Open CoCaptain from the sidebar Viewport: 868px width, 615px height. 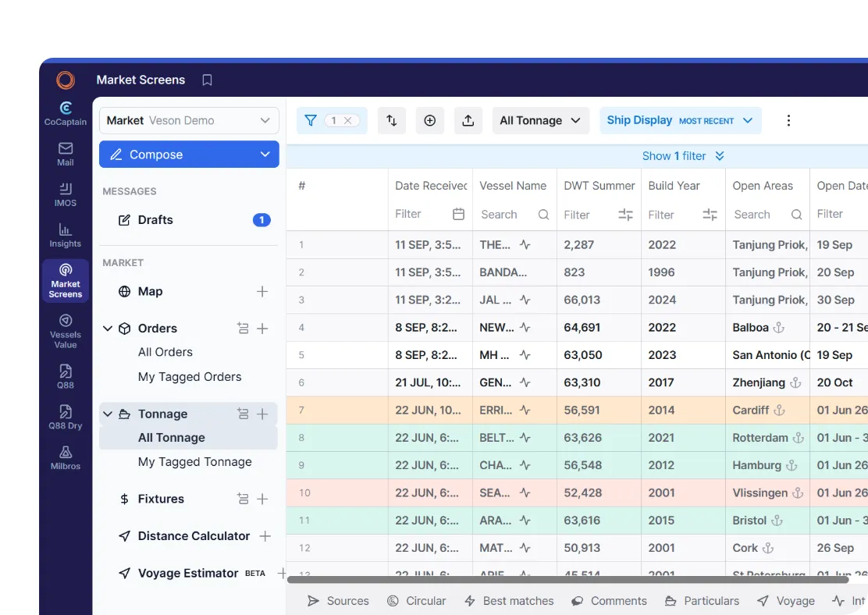point(66,113)
